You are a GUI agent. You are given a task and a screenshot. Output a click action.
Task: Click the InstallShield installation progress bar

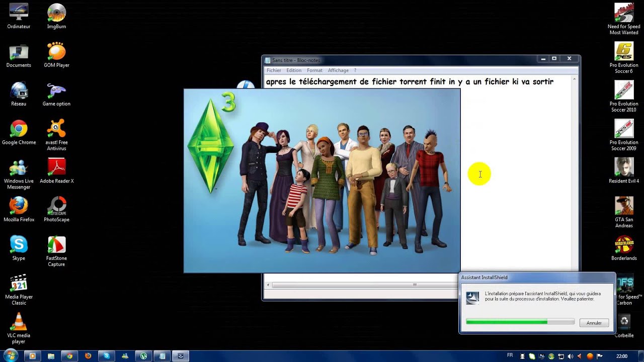click(x=520, y=322)
